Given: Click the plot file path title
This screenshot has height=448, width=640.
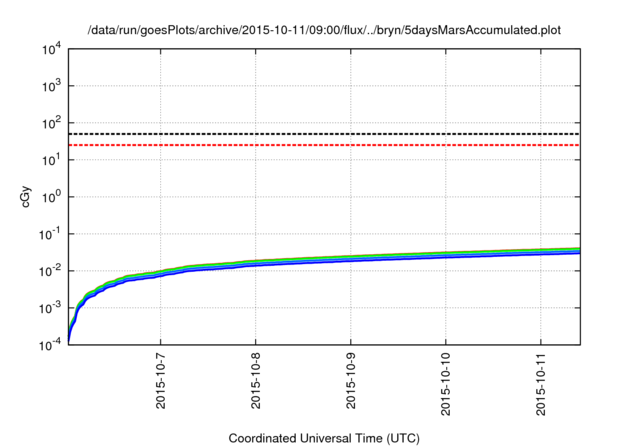Looking at the screenshot, I should coord(324,30).
